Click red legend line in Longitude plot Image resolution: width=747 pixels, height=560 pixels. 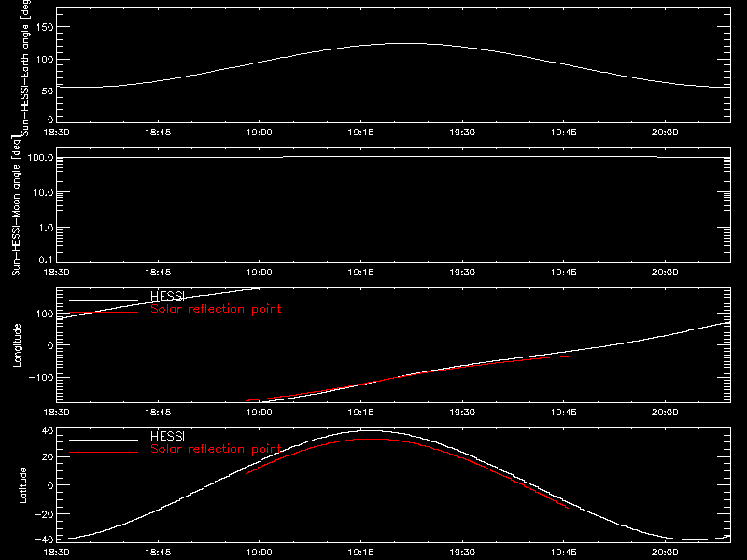click(x=104, y=313)
